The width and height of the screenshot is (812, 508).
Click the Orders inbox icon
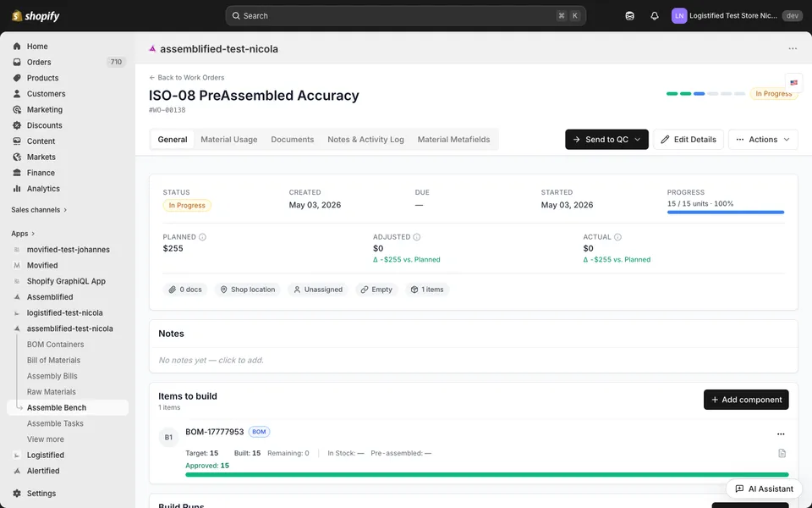(17, 62)
